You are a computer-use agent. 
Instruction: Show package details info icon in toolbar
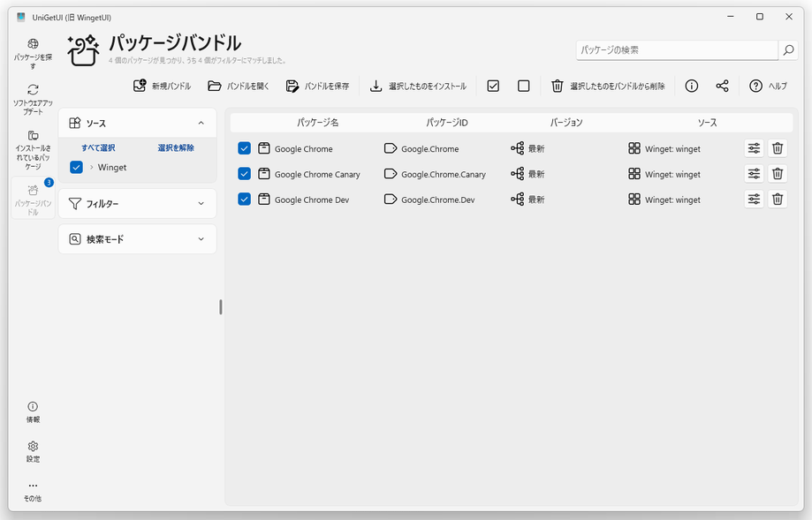coord(691,86)
